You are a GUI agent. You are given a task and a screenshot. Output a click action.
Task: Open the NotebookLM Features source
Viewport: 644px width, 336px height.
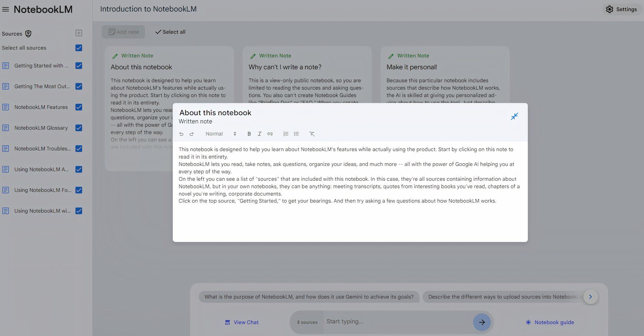[41, 107]
